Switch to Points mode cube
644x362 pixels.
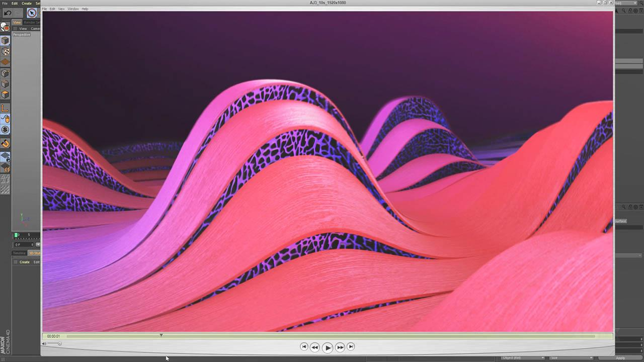coord(5,73)
